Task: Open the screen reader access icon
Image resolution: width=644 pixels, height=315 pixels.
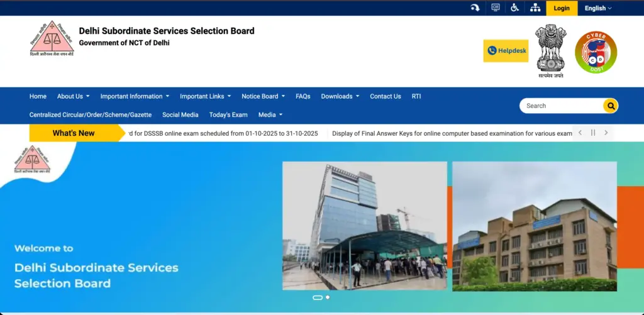Action: click(496, 8)
